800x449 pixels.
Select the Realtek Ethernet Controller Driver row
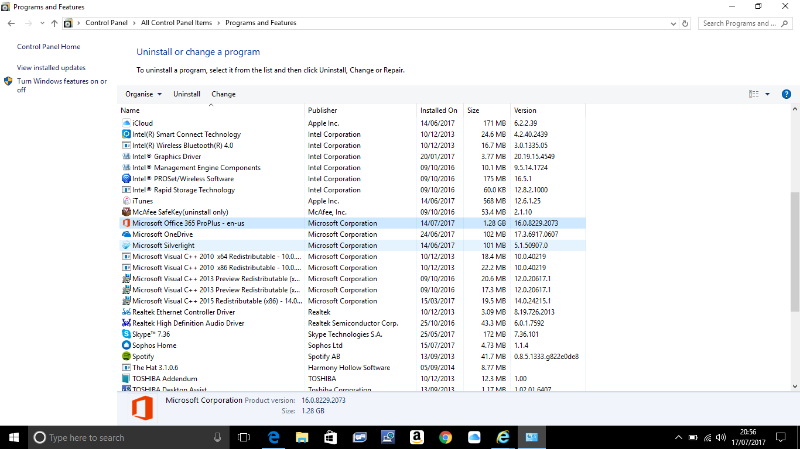coord(352,312)
